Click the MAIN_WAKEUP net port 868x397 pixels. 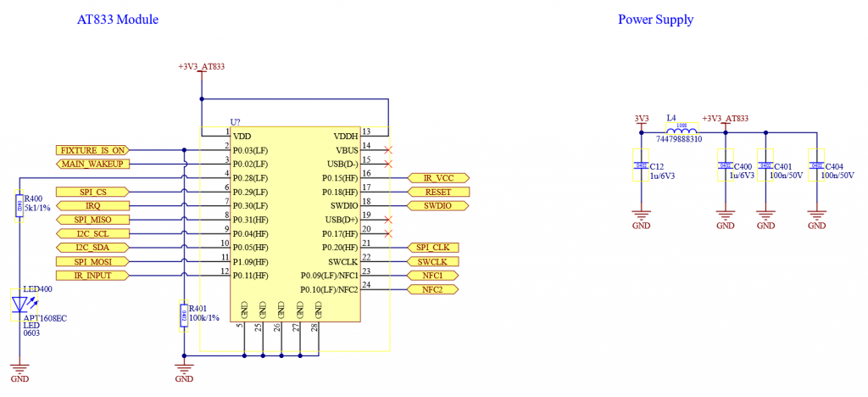click(93, 164)
